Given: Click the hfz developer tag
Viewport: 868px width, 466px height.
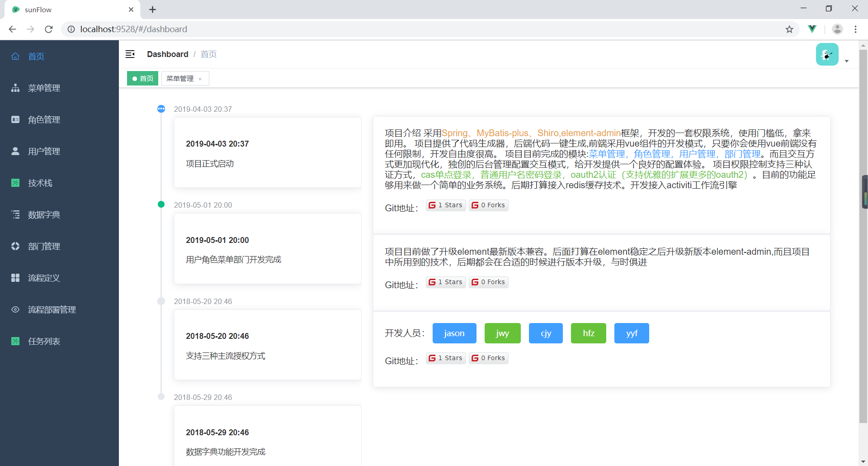Looking at the screenshot, I should click(588, 333).
